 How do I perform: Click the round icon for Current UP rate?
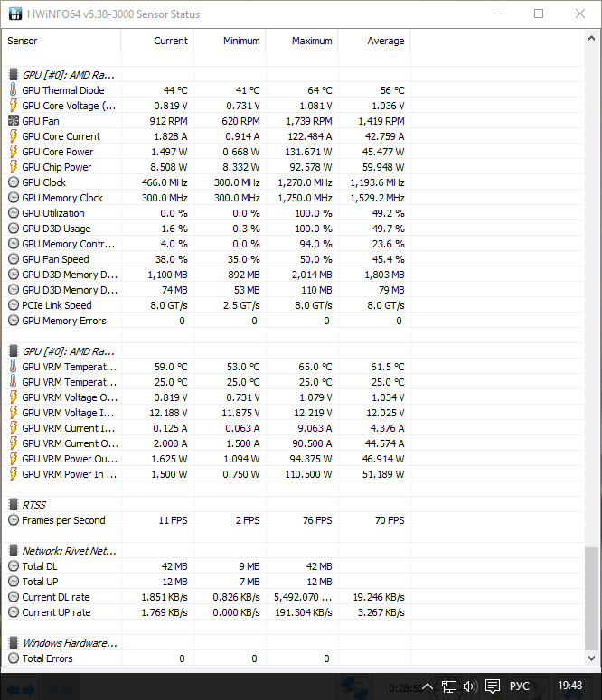[14, 612]
